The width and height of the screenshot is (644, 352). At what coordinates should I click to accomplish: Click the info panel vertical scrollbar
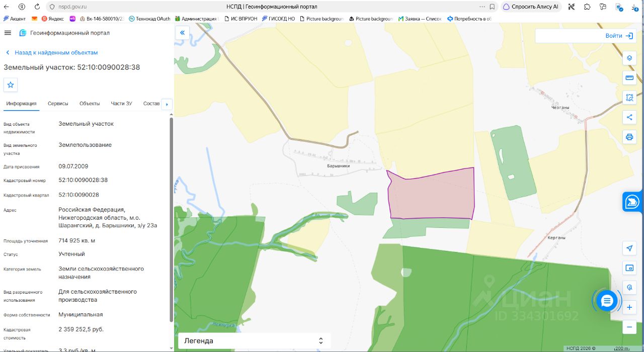pos(172,220)
